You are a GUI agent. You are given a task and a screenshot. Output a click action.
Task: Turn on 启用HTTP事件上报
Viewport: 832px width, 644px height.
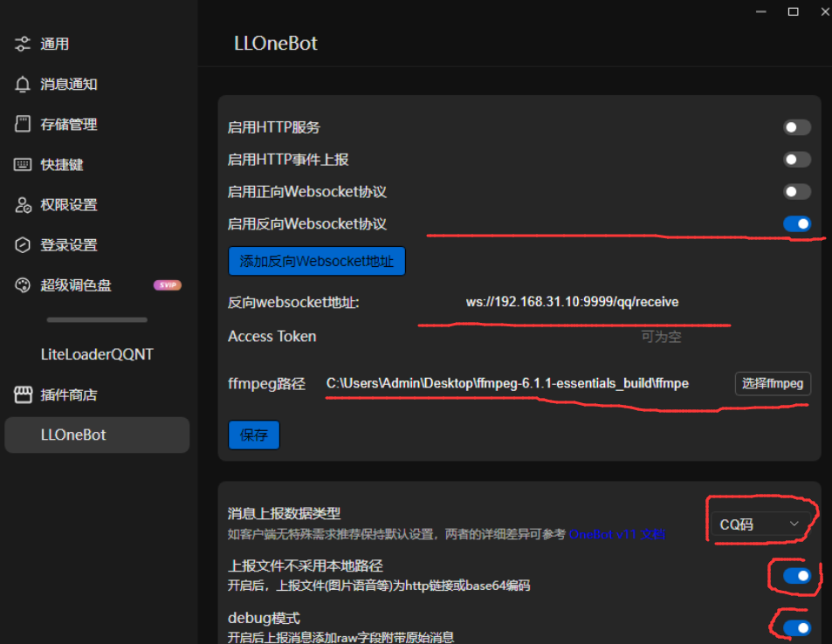pos(797,160)
